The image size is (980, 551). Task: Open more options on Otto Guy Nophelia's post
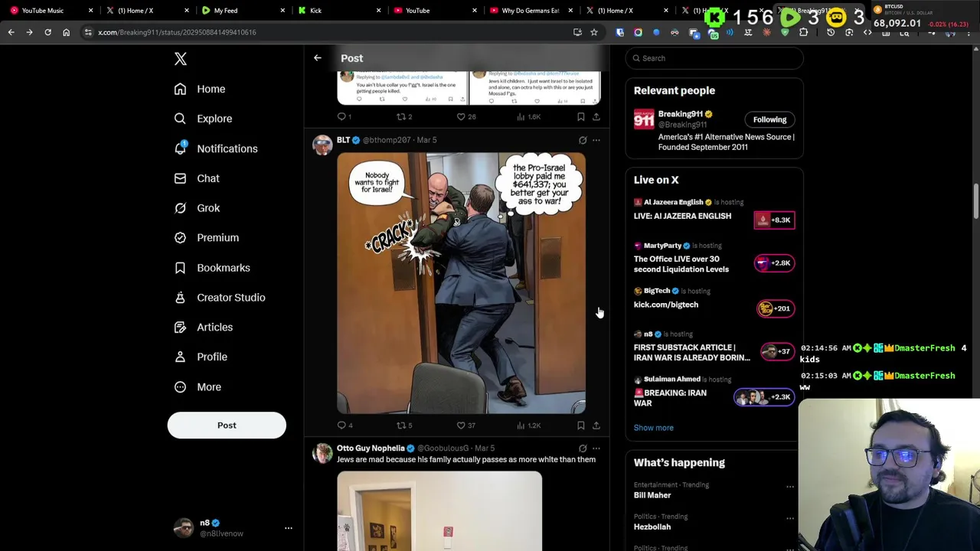click(x=596, y=448)
